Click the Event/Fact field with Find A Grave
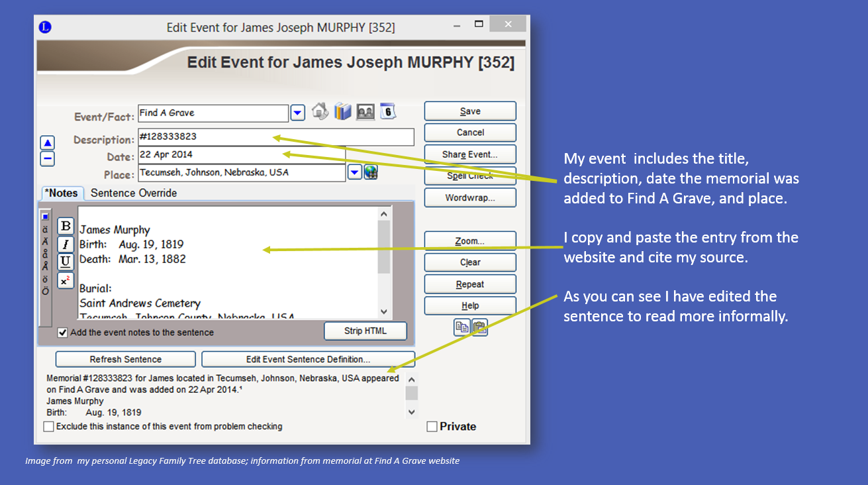The height and width of the screenshot is (485, 868). [x=213, y=113]
